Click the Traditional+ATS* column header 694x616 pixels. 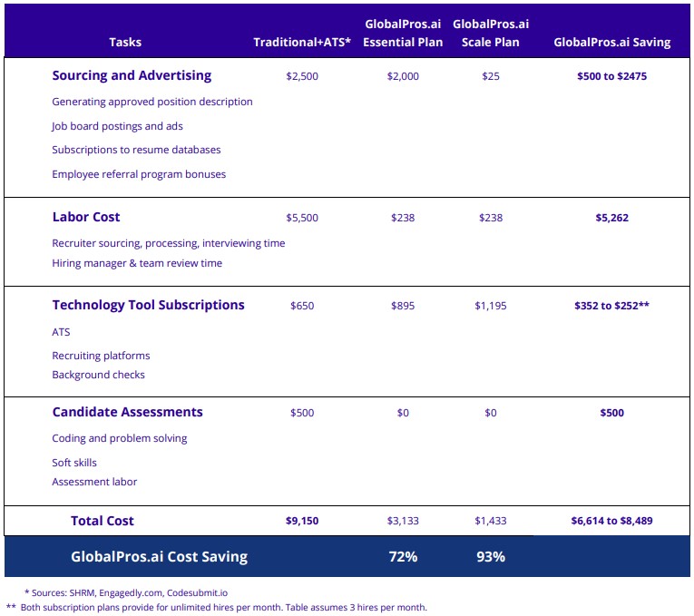(x=302, y=42)
